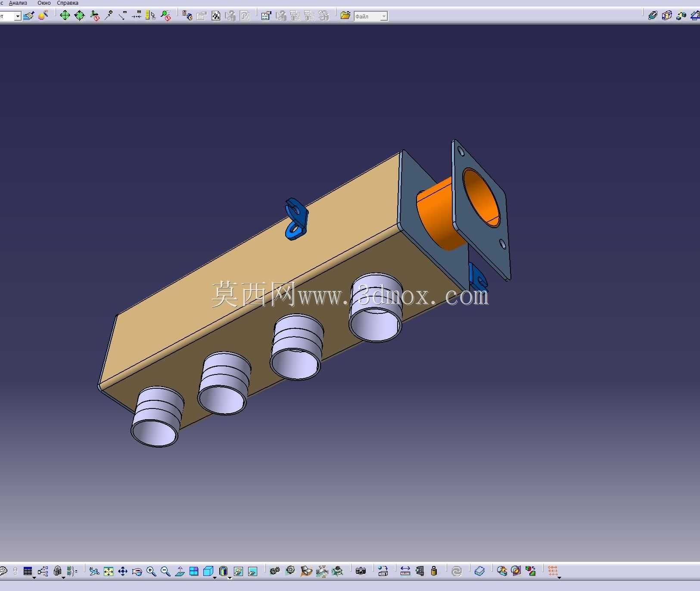Click the Capture camera icon
700x591 pixels.
[x=361, y=571]
